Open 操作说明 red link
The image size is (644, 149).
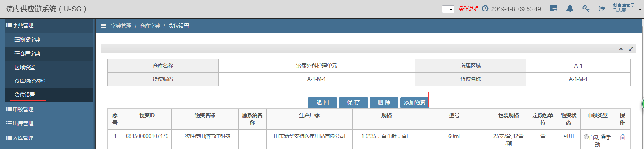pos(468,9)
